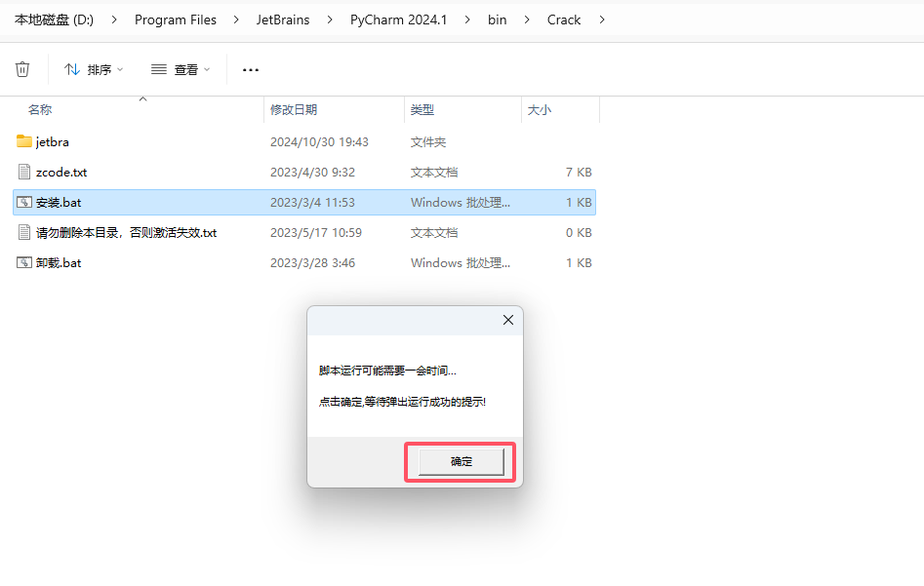The width and height of the screenshot is (924, 586).
Task: Click the 文件夹 type cell for jetbra
Action: (x=427, y=142)
